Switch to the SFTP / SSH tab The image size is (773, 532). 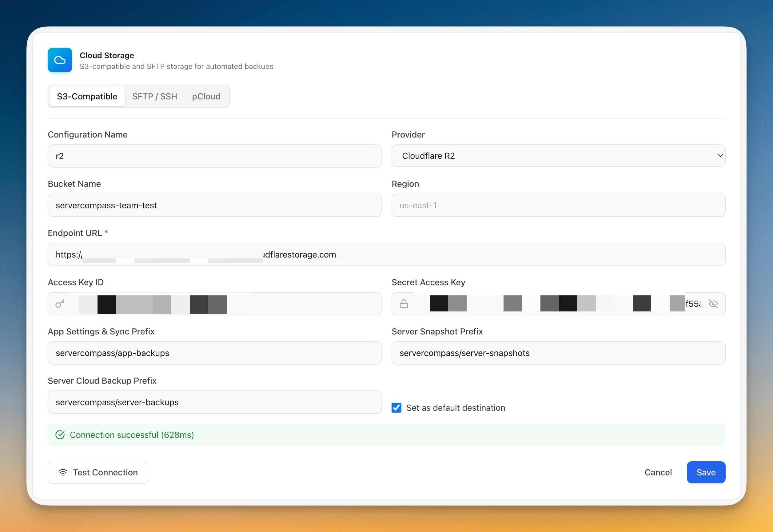[x=155, y=96]
